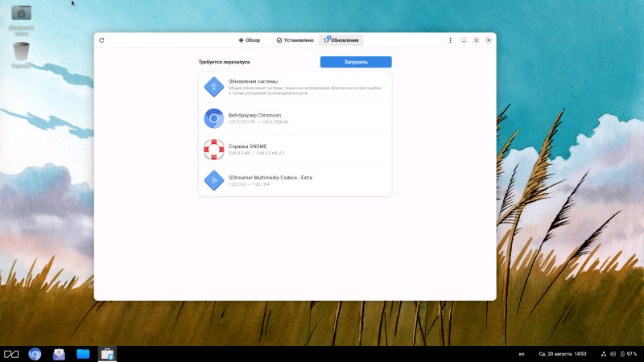The height and width of the screenshot is (362, 644).
Task: Open the activities overview in taskbar
Action: click(11, 354)
